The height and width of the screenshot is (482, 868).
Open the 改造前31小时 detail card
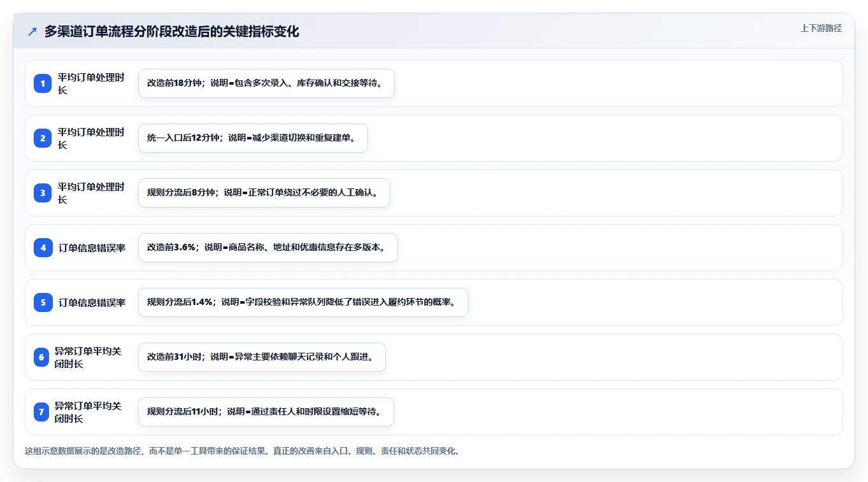[262, 357]
